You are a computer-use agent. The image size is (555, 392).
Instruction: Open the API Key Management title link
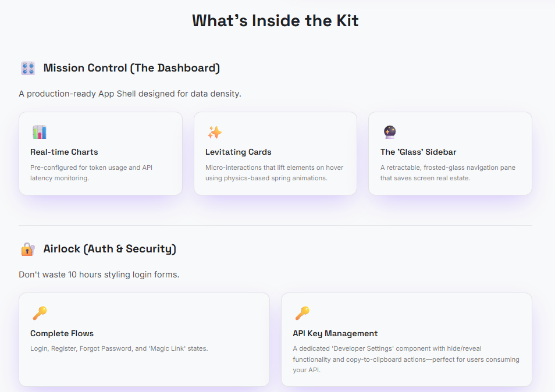335,333
